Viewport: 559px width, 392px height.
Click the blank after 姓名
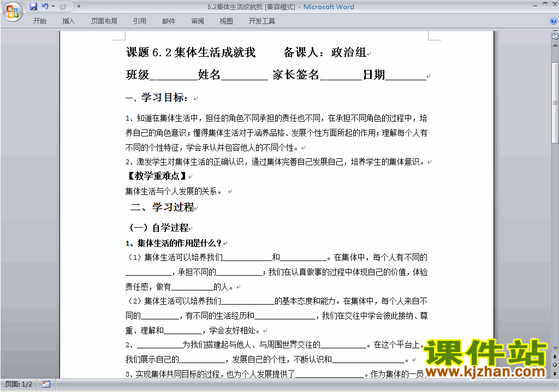point(244,75)
